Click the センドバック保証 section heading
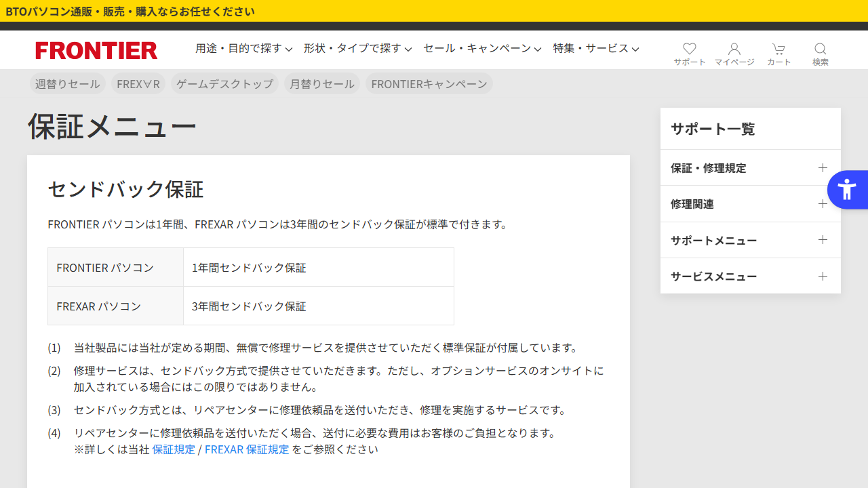Image resolution: width=868 pixels, height=488 pixels. point(125,189)
